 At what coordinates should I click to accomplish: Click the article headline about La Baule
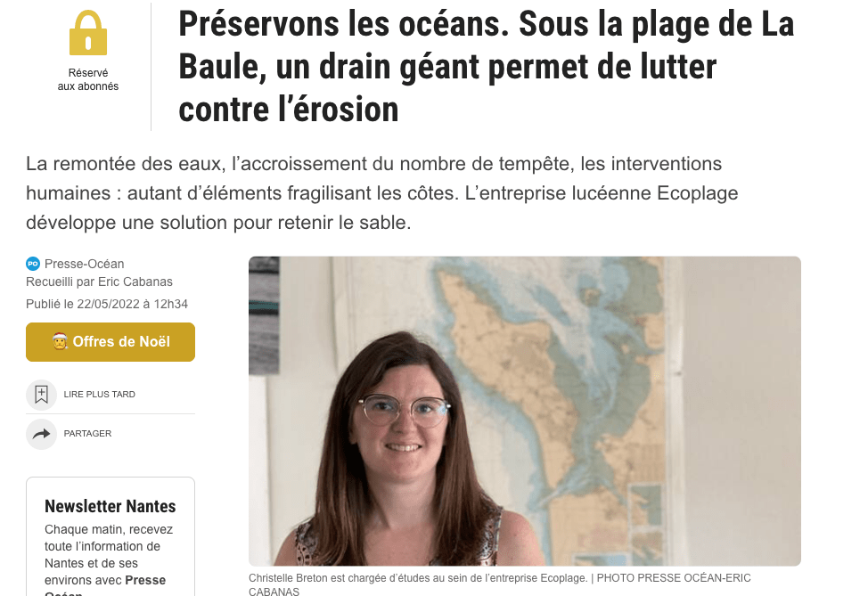click(486, 67)
